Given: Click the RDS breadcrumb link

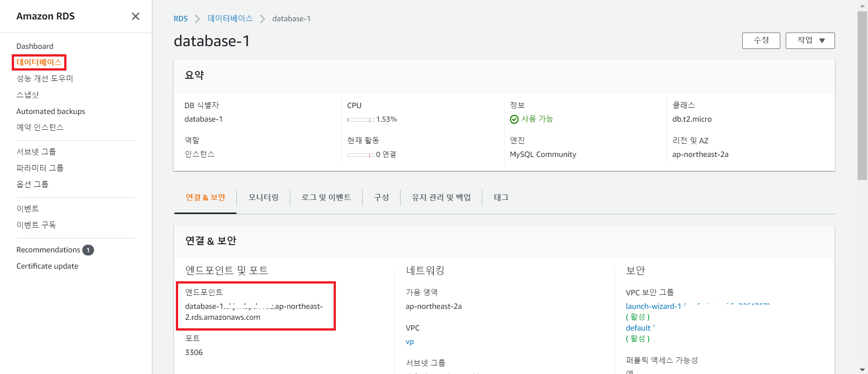Looking at the screenshot, I should [180, 19].
